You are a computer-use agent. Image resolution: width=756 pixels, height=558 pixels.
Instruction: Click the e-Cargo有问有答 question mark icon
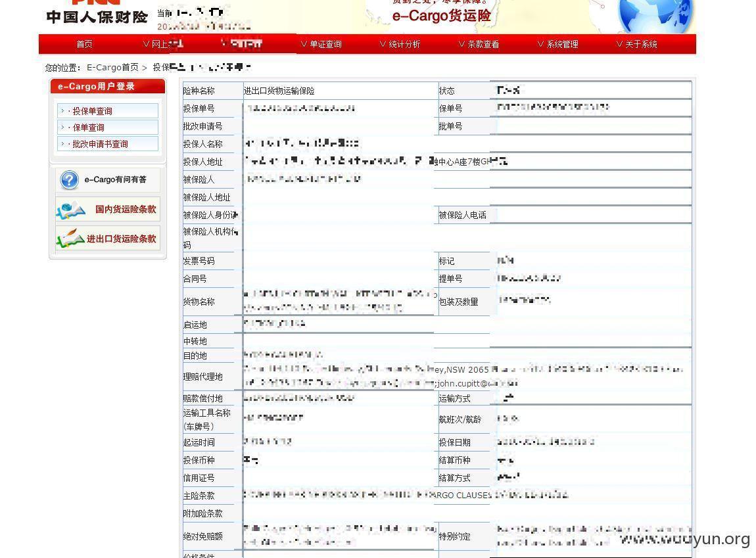click(x=70, y=179)
